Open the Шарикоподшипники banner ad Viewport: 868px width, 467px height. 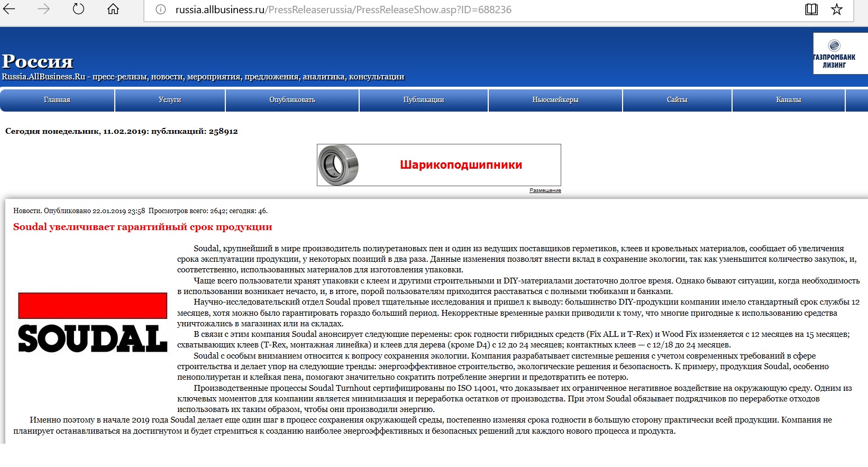439,165
